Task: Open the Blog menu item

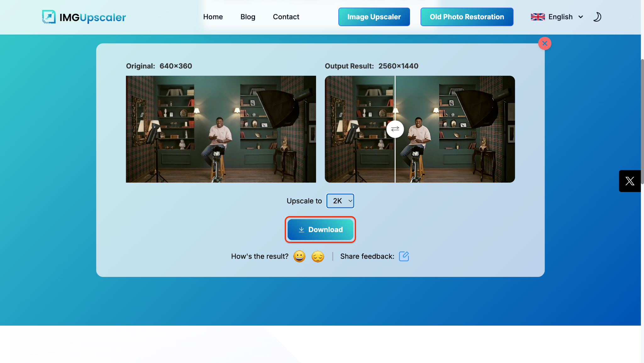Action: pos(248,17)
